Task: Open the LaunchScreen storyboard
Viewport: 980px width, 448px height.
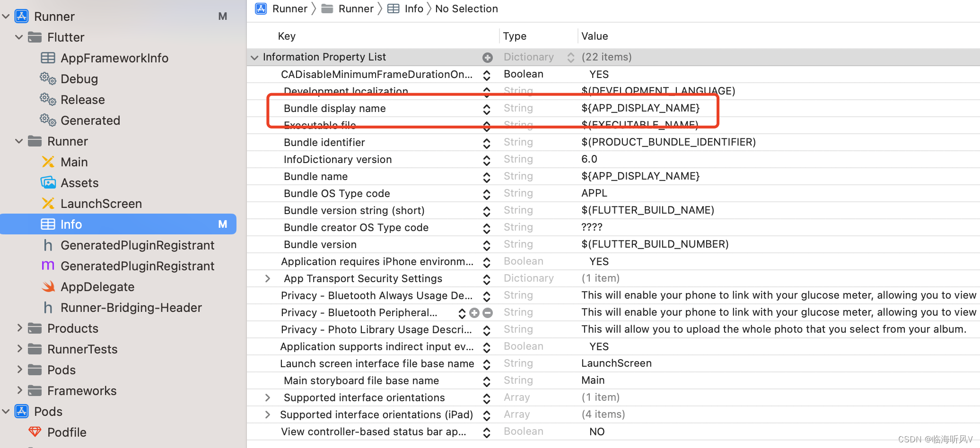Action: tap(101, 204)
